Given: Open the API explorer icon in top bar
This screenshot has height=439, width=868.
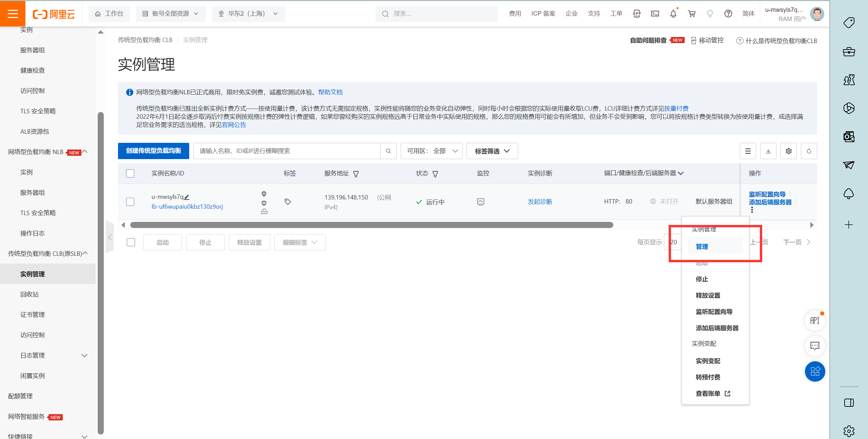Looking at the screenshot, I should (637, 14).
